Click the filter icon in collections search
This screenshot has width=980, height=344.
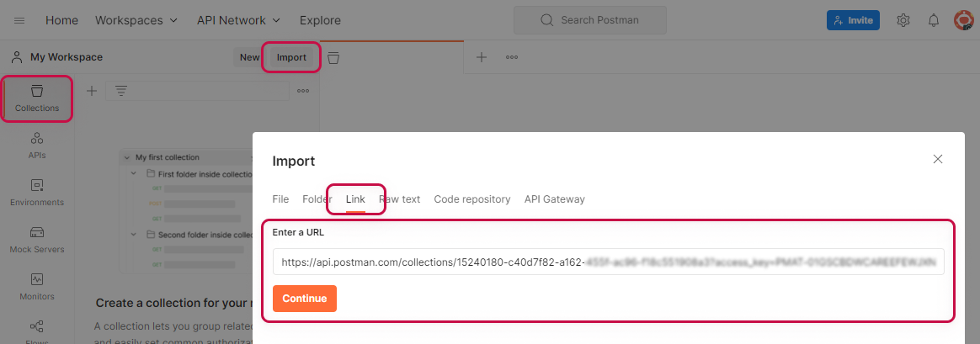121,91
